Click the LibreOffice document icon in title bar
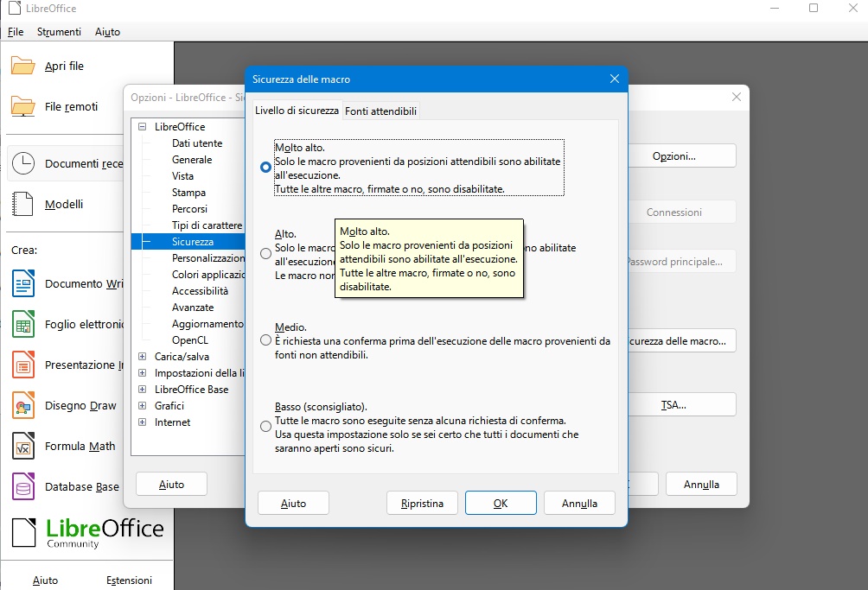This screenshot has height=590, width=868. click(x=15, y=9)
